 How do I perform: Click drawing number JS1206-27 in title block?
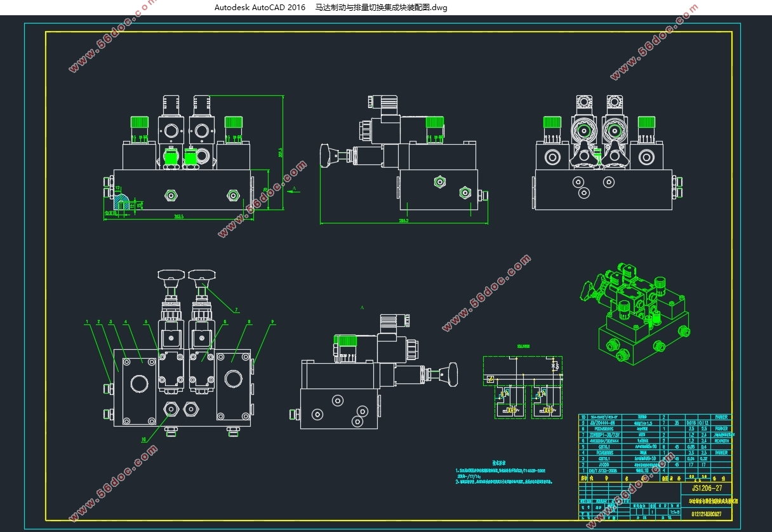pyautogui.click(x=709, y=488)
